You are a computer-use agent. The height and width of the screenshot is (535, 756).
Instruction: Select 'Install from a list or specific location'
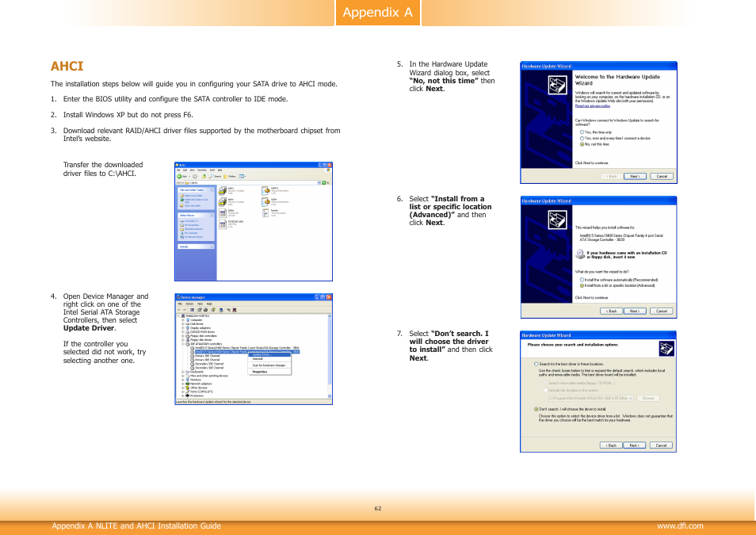pyautogui.click(x=582, y=285)
